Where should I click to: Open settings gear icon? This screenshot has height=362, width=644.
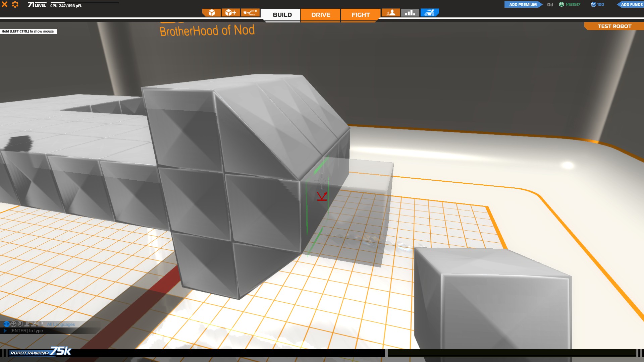click(15, 4)
